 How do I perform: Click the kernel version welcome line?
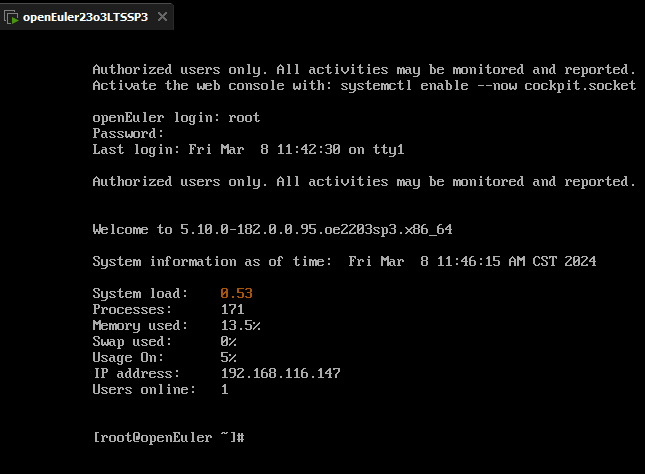pyautogui.click(x=272, y=229)
